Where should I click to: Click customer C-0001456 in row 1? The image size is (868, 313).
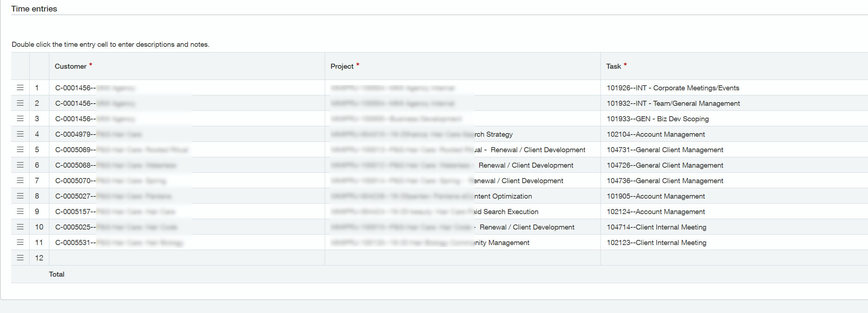(187, 88)
